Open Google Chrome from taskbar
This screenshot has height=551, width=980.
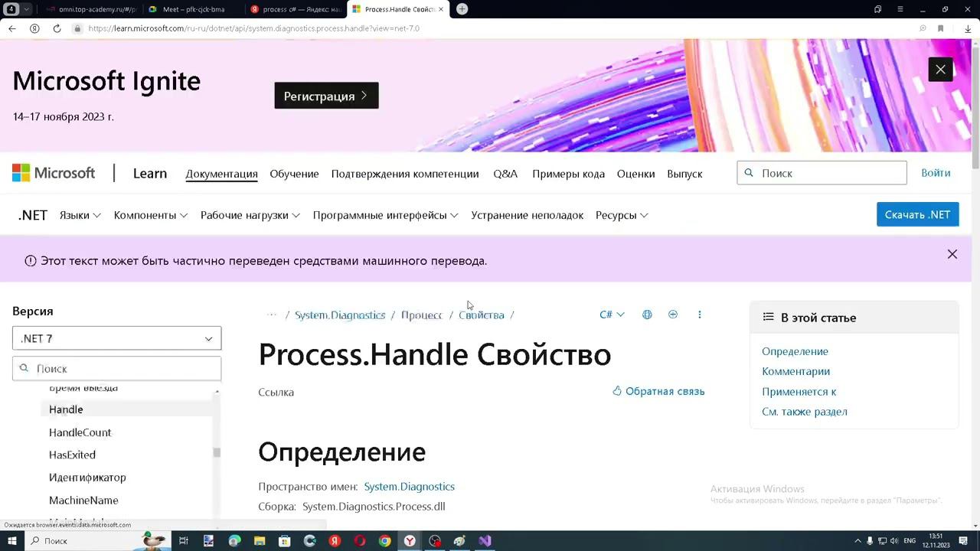coord(384,541)
